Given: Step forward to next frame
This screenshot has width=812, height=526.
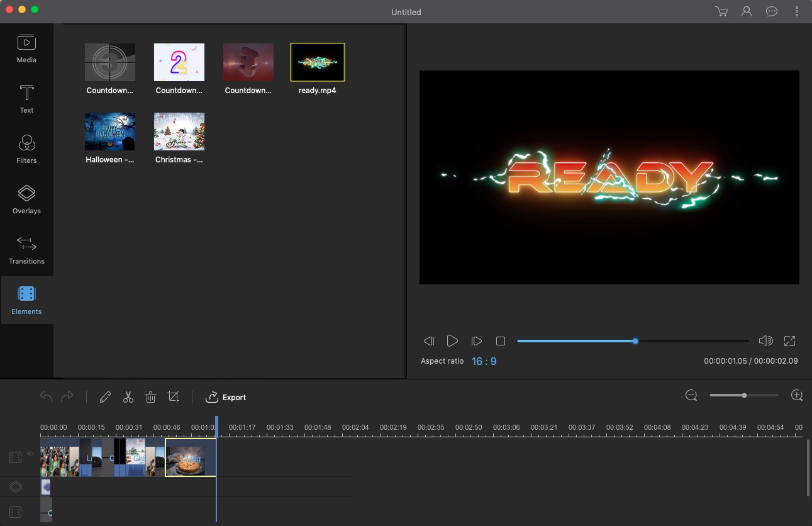Looking at the screenshot, I should 477,341.
